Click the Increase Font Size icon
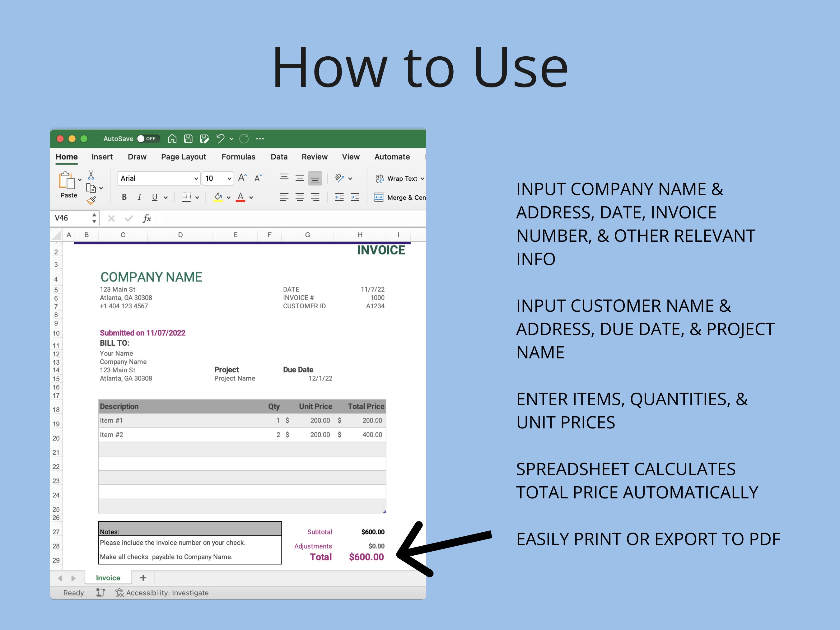840x630 pixels. [242, 177]
